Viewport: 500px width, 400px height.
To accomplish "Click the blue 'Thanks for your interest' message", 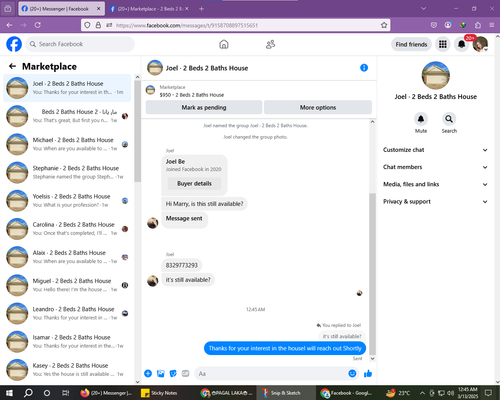I will tap(285, 348).
